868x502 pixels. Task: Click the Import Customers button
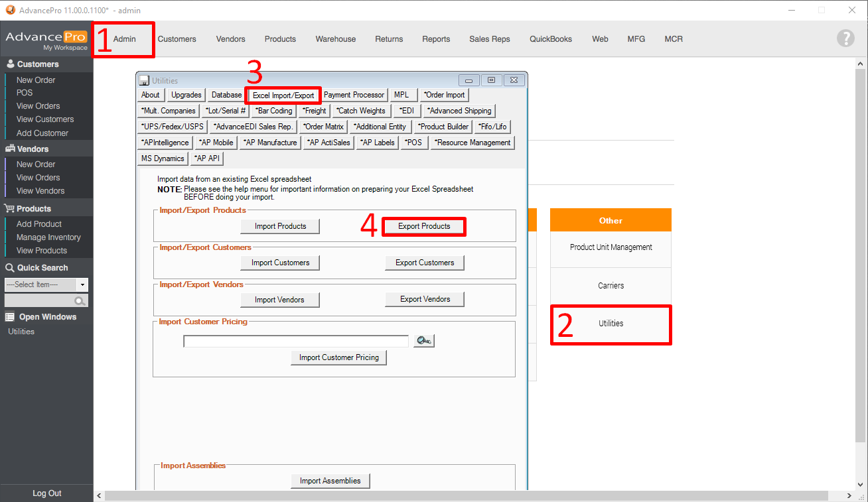click(x=280, y=263)
